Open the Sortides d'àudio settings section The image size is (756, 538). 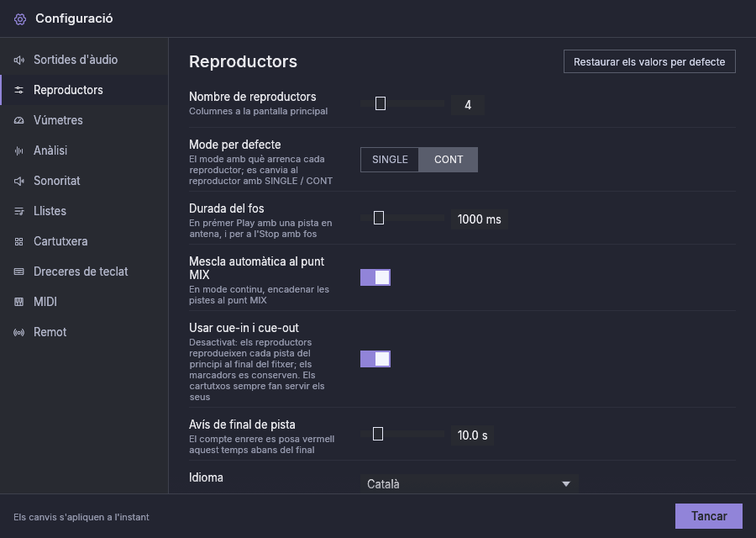pyautogui.click(x=84, y=60)
